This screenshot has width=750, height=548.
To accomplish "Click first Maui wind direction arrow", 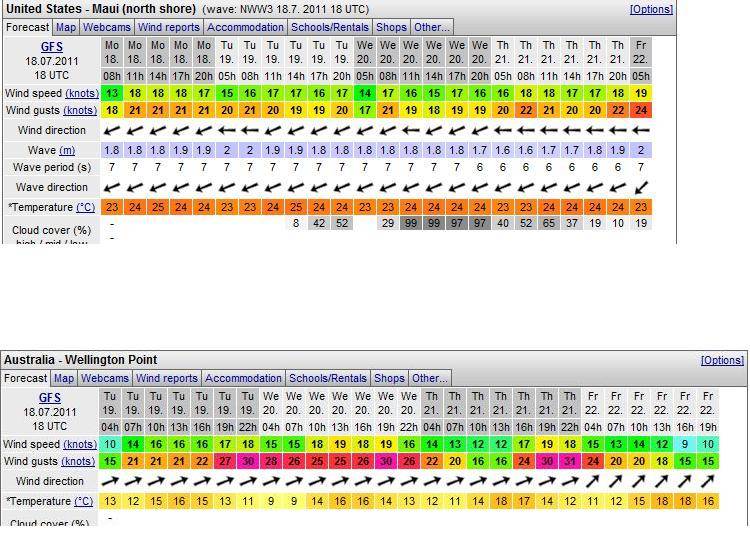I will tap(112, 131).
